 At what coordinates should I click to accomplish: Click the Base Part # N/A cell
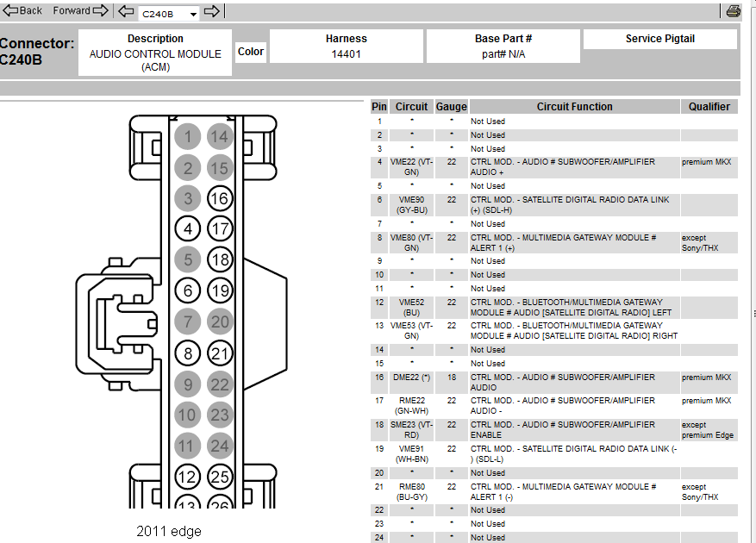(x=503, y=47)
